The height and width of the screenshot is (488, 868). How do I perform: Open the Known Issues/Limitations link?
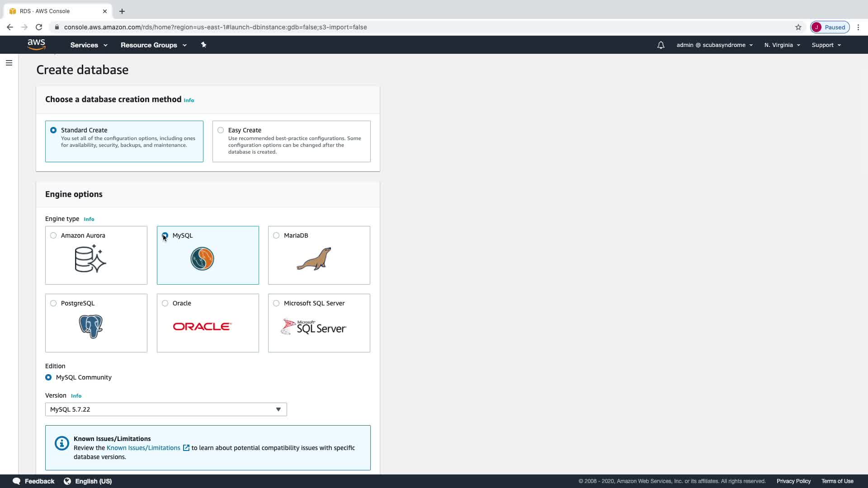coord(143,448)
